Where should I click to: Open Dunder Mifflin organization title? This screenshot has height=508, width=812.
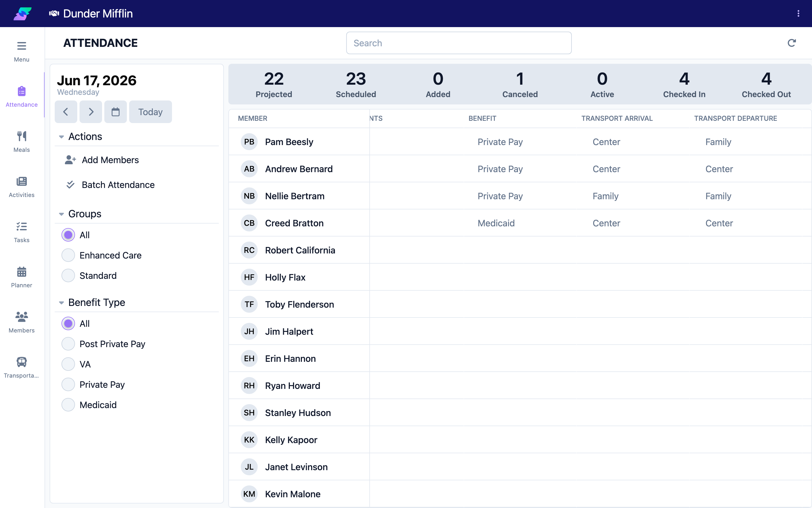(x=98, y=14)
